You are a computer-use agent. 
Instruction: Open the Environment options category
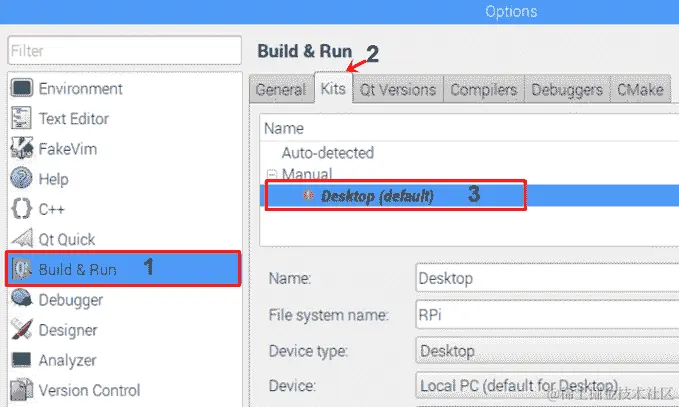(81, 88)
